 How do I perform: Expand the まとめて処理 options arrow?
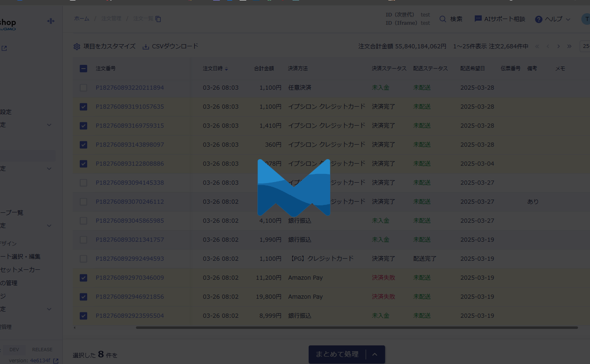375,354
